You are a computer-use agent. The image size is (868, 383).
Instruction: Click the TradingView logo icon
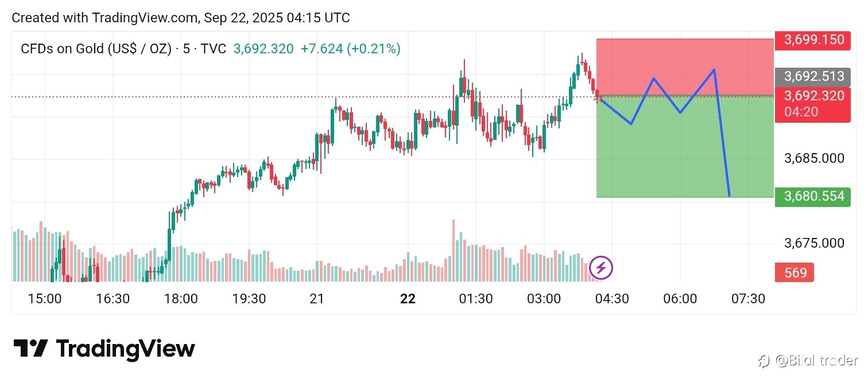[30, 348]
